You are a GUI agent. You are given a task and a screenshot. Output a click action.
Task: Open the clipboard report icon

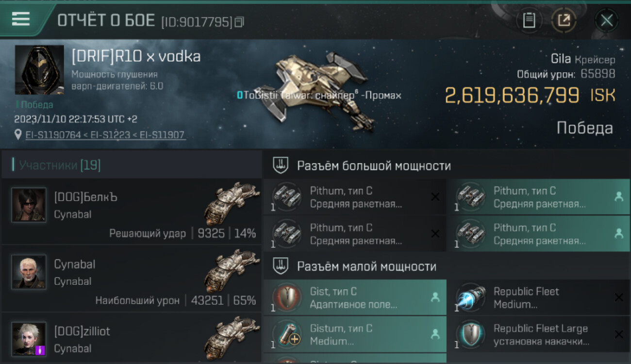pyautogui.click(x=529, y=20)
